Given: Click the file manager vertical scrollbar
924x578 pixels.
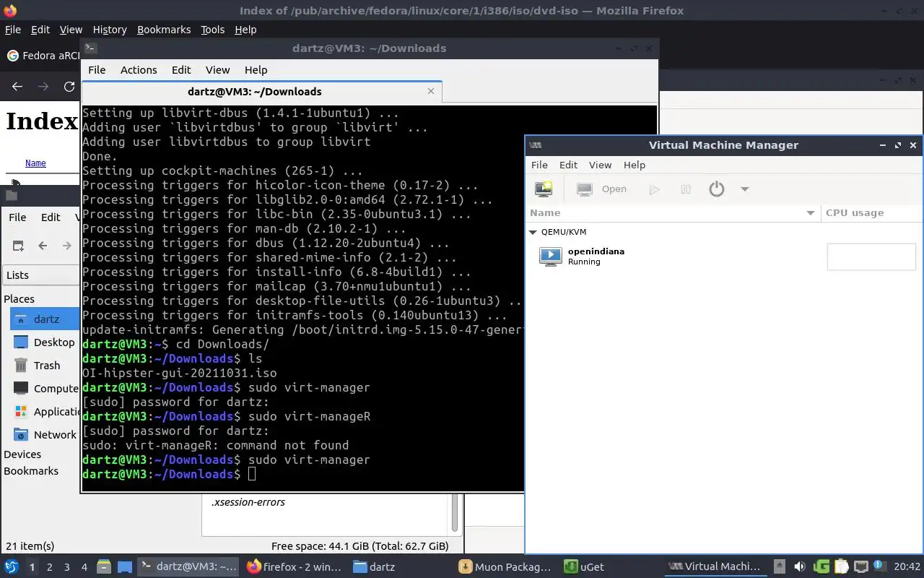Looking at the screenshot, I should point(455,512).
